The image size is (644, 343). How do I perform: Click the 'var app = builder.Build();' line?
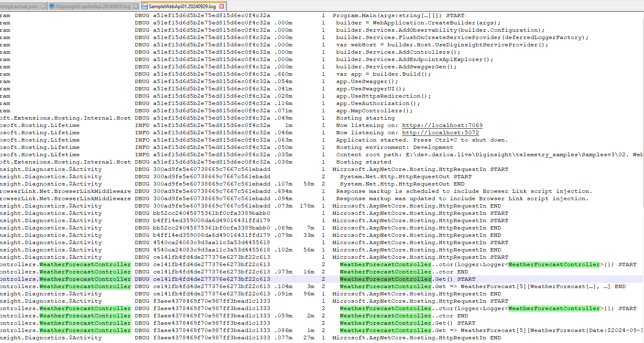click(383, 74)
